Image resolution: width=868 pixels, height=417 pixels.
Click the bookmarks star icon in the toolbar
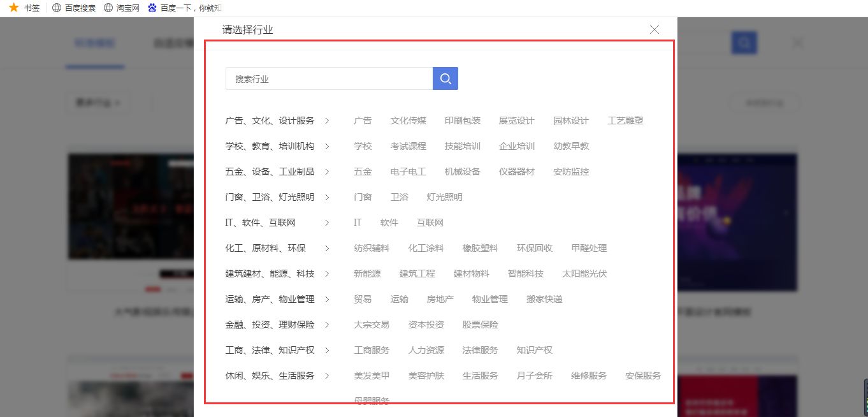[x=12, y=7]
